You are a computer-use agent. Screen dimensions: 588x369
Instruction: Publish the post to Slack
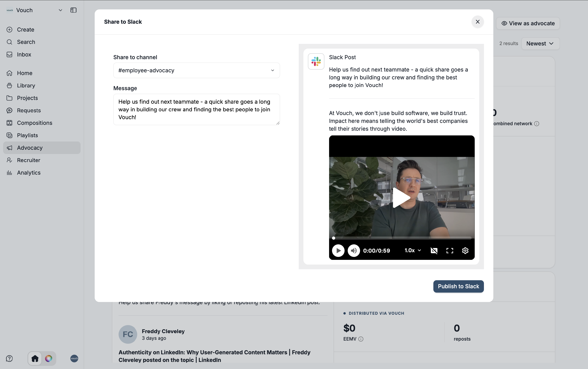pyautogui.click(x=458, y=286)
